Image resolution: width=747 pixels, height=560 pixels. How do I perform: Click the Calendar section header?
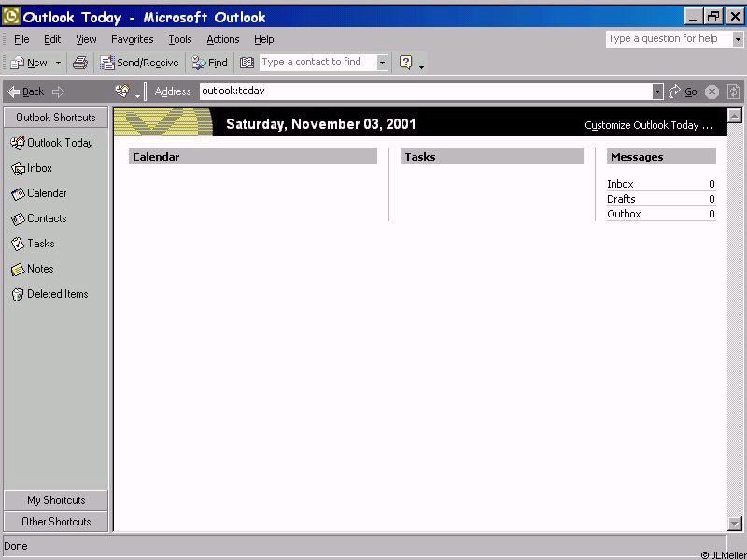(252, 157)
